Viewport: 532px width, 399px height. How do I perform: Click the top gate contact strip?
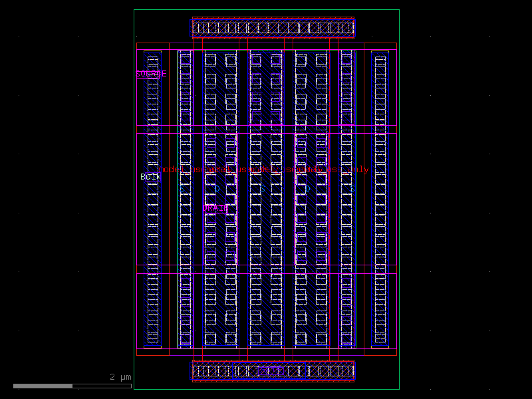pyautogui.click(x=273, y=28)
